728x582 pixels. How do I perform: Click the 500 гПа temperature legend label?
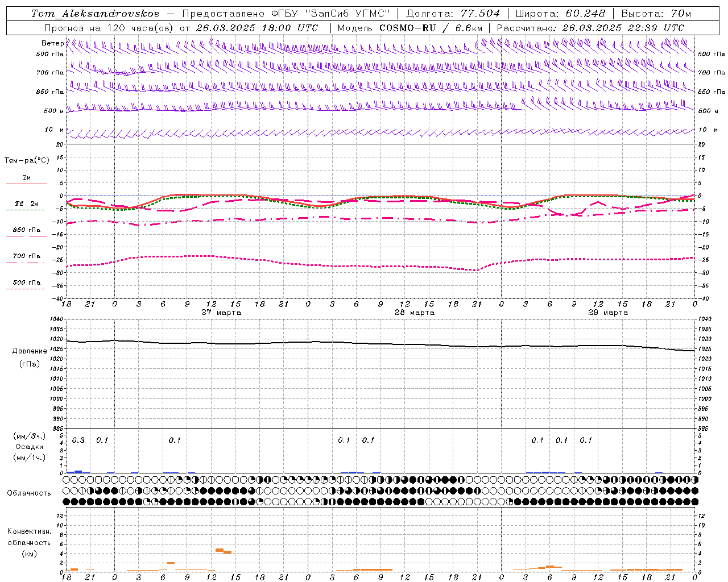26,282
